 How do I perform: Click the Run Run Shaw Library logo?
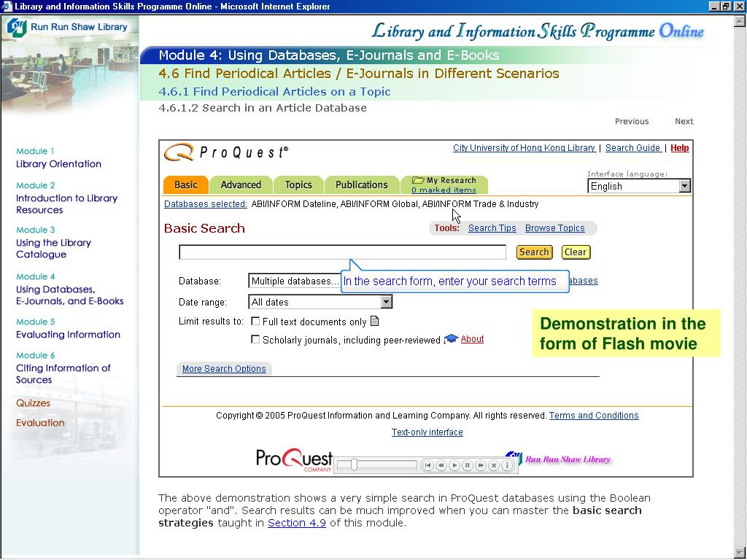67,27
